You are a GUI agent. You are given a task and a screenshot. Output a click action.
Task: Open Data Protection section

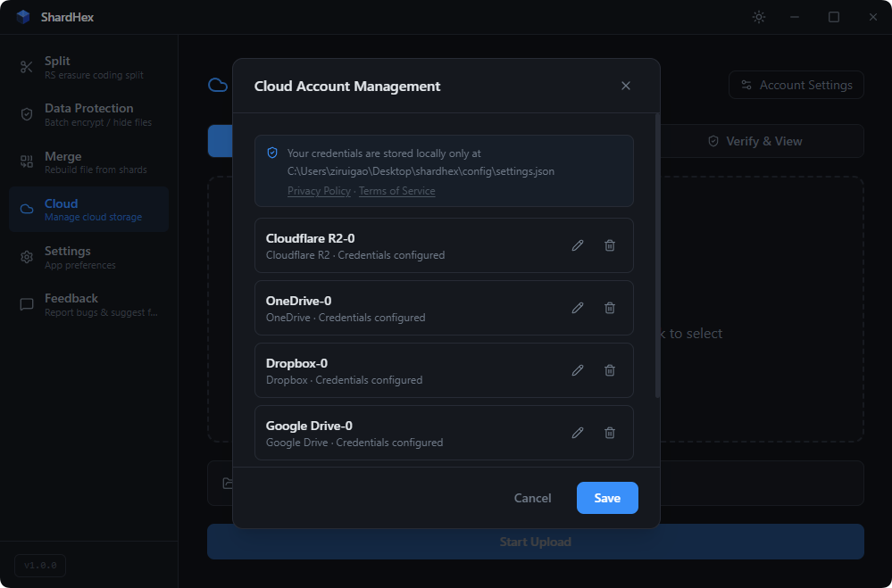click(x=88, y=114)
